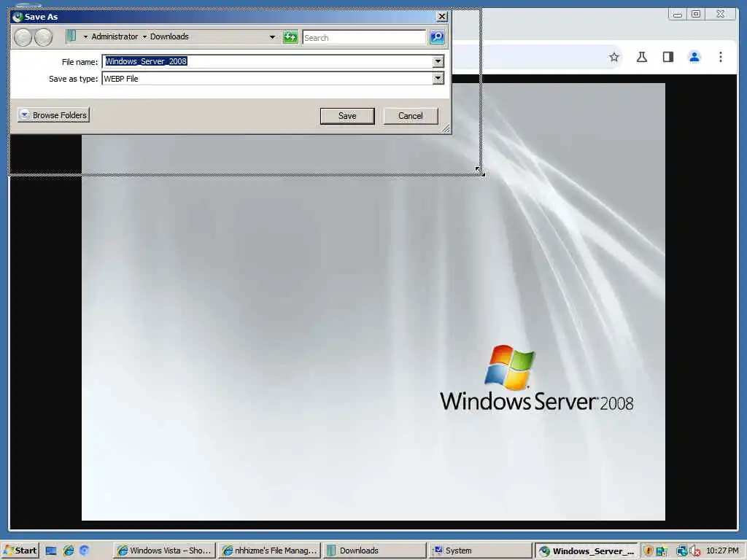
Task: Click the muted volume tray icon
Action: (x=695, y=551)
